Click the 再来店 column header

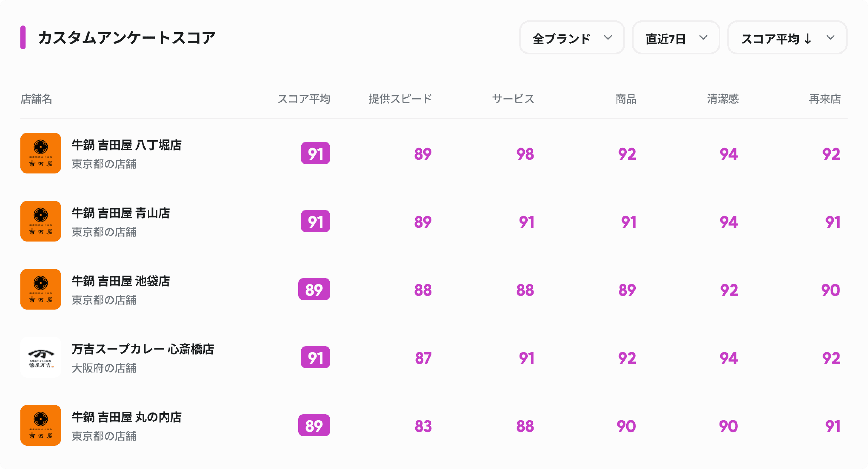click(x=825, y=99)
